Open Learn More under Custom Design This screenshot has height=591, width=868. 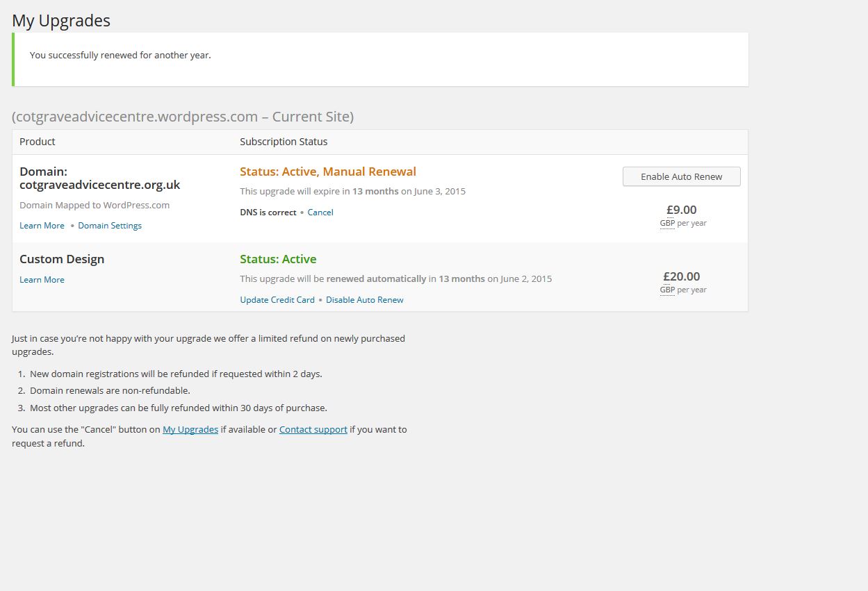click(x=42, y=280)
